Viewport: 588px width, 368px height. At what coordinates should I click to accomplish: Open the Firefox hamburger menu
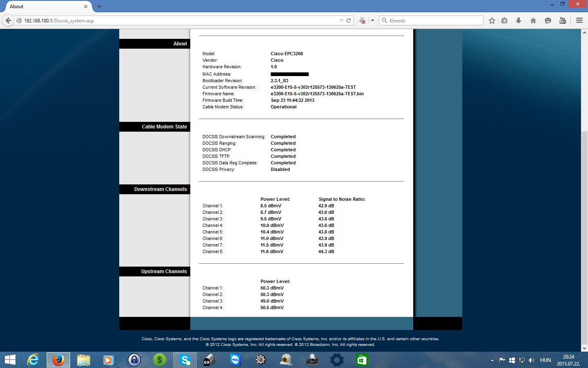point(579,20)
